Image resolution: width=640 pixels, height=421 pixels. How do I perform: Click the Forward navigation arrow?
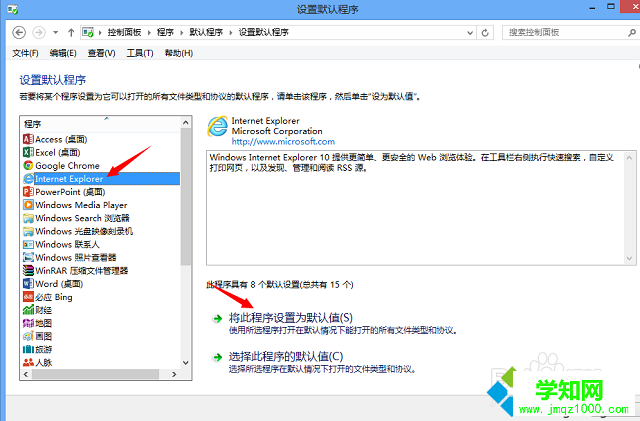click(x=39, y=32)
